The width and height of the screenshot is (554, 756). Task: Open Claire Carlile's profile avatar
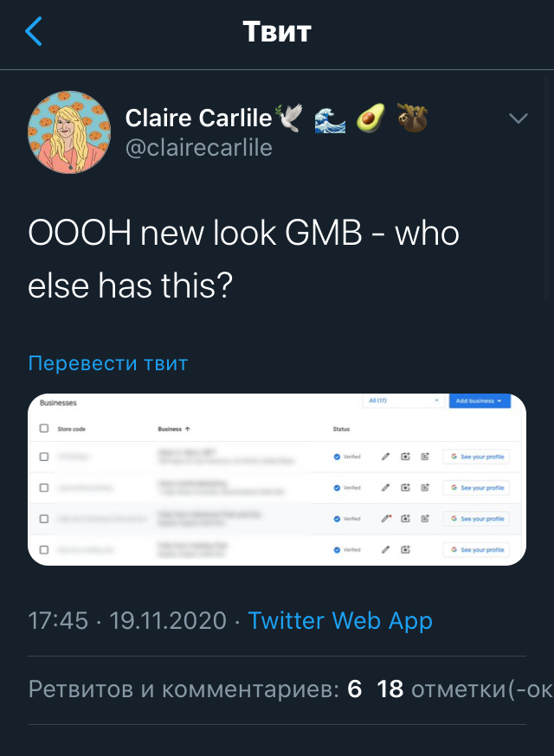pos(69,131)
